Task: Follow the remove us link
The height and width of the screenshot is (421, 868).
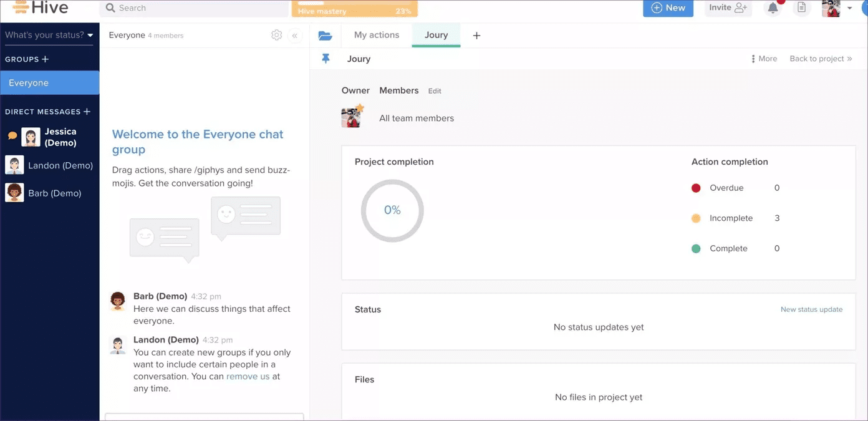Action: pyautogui.click(x=248, y=376)
